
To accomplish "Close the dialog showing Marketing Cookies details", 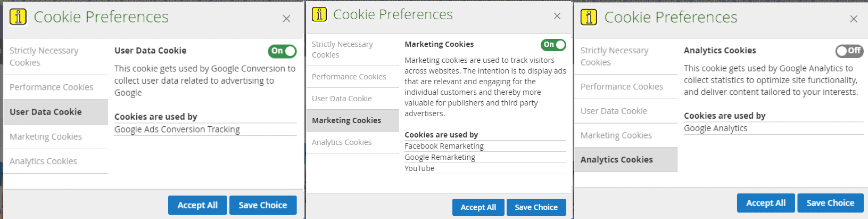I will point(557,16).
